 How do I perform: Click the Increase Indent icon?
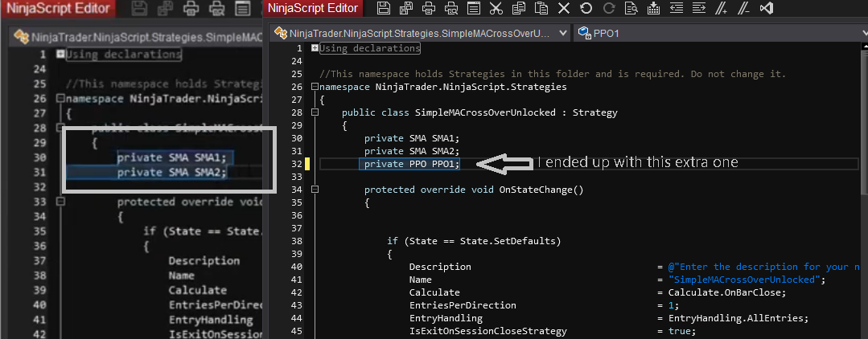click(698, 8)
